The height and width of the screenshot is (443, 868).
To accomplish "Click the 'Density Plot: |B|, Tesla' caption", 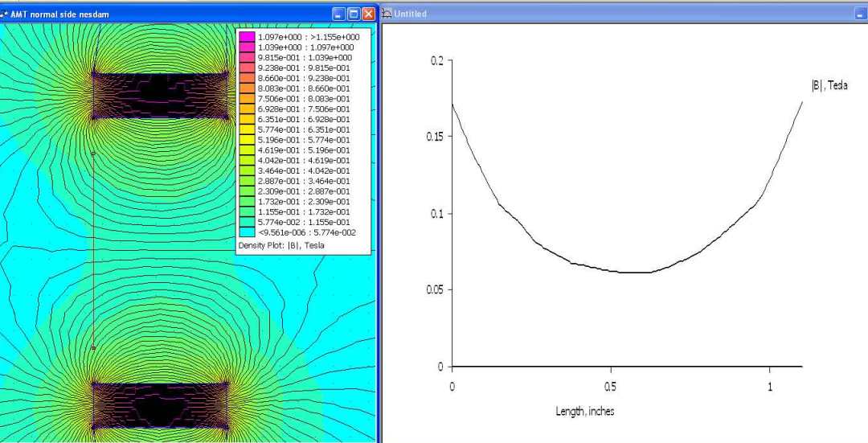I will [281, 244].
